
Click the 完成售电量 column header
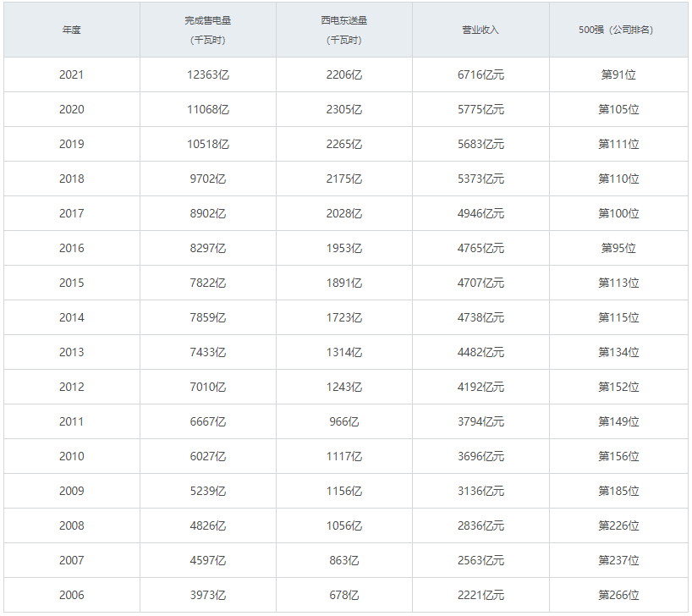208,30
